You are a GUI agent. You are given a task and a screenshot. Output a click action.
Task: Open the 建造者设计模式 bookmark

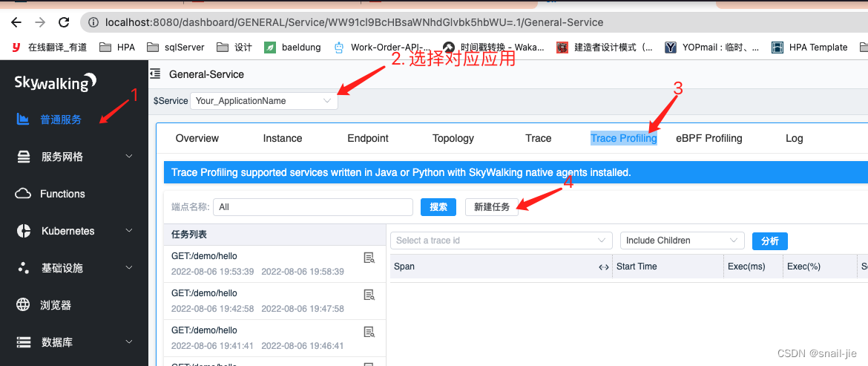coord(605,47)
